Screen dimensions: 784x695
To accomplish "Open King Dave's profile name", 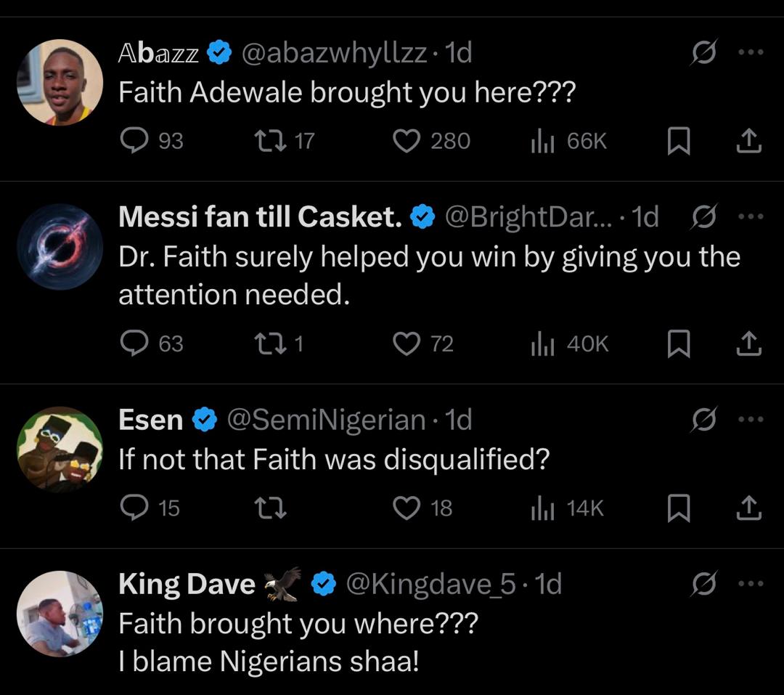I will 187,584.
